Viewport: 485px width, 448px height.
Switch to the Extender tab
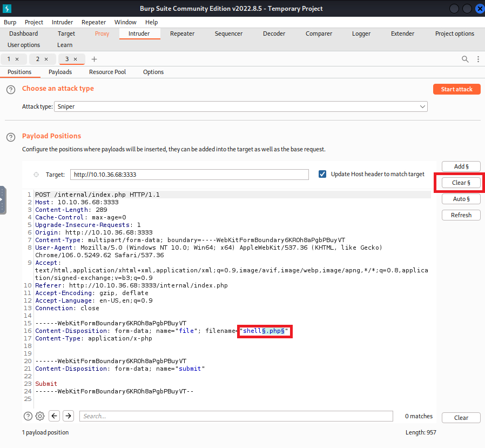pyautogui.click(x=402, y=34)
